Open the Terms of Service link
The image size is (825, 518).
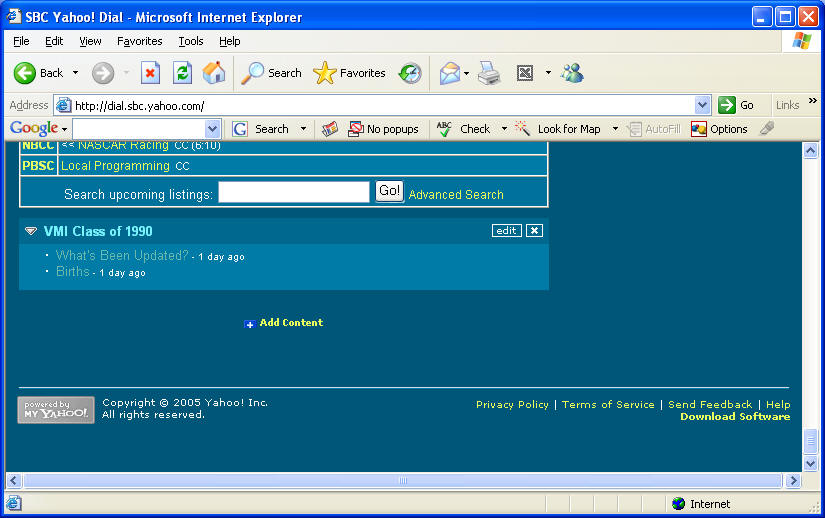[608, 404]
